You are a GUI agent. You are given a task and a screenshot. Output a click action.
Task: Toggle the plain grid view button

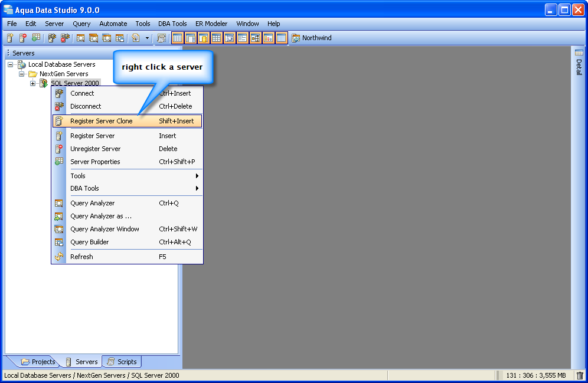[217, 38]
